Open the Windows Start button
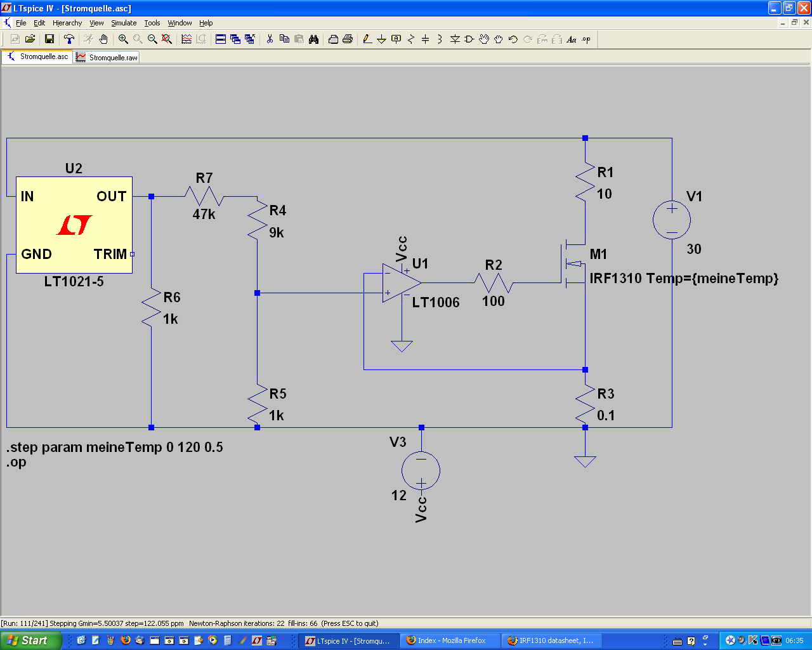Image resolution: width=812 pixels, height=650 pixels. tap(30, 640)
